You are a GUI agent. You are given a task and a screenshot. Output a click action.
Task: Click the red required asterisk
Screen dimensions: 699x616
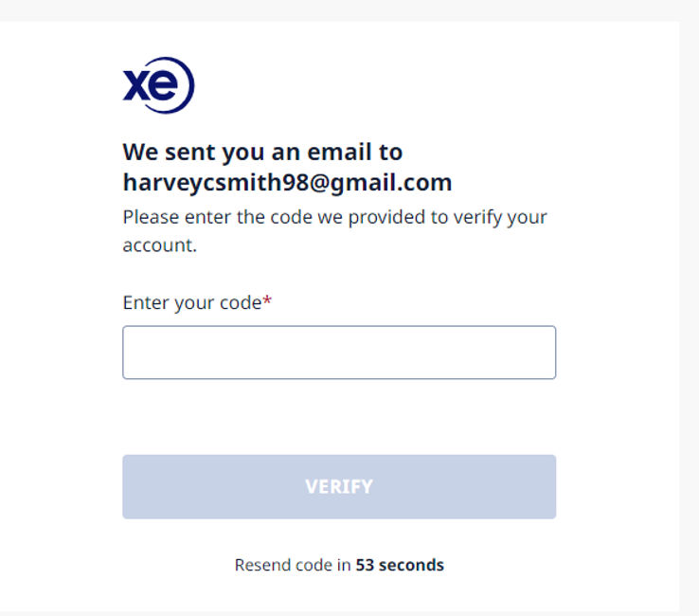[x=267, y=302]
